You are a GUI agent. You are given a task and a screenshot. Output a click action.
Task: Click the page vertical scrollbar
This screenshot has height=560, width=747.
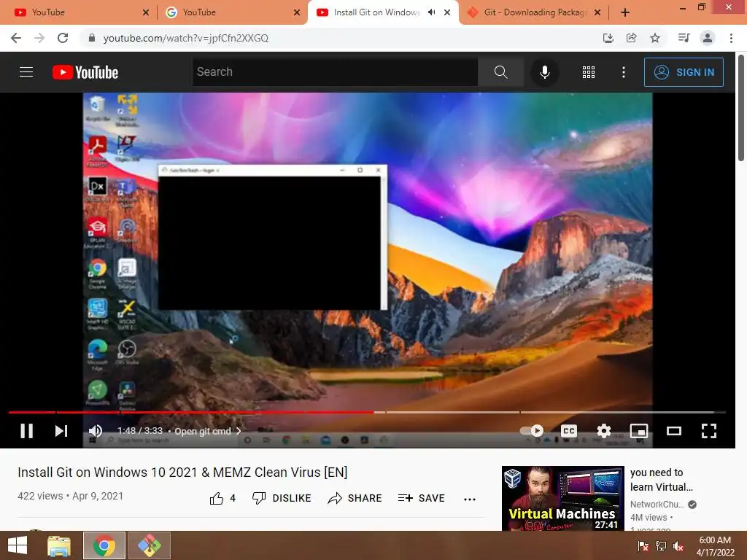(741, 107)
